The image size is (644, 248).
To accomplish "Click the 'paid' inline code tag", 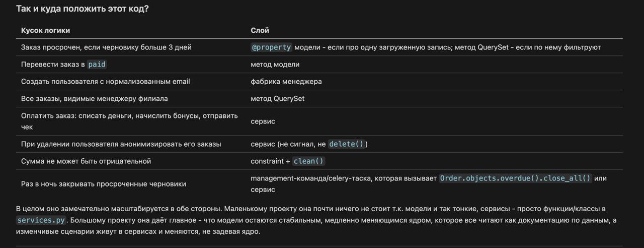I will point(97,64).
